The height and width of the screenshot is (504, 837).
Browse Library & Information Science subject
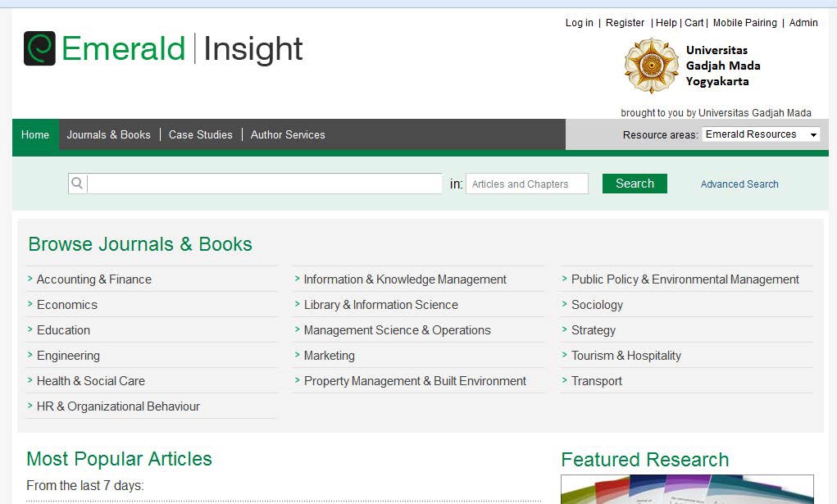click(381, 305)
